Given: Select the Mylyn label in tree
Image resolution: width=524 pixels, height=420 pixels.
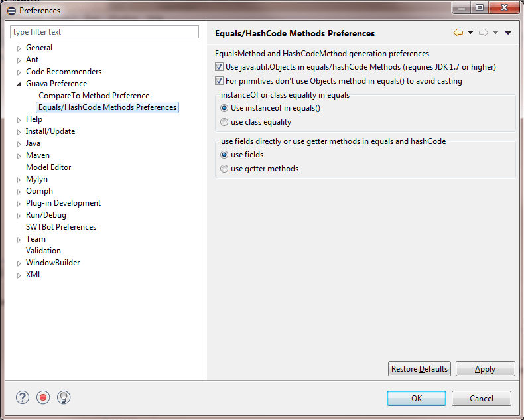Looking at the screenshot, I should [36, 179].
